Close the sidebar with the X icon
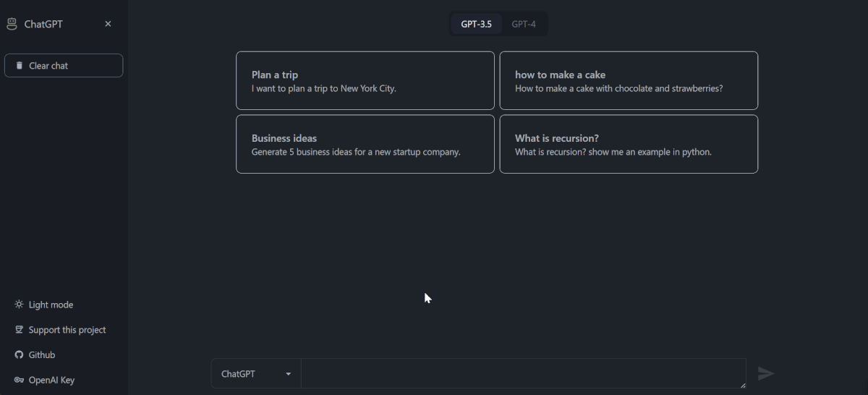Image resolution: width=868 pixels, height=395 pixels. pyautogui.click(x=108, y=24)
